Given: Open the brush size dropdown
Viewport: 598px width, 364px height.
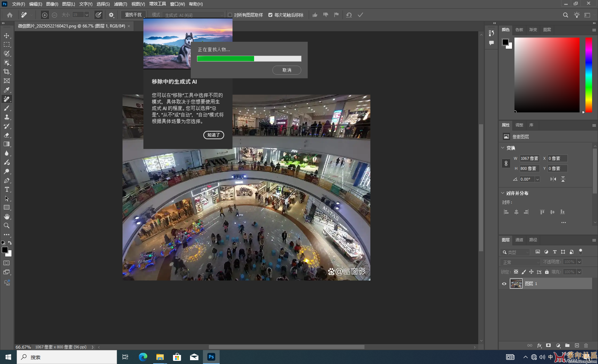Looking at the screenshot, I should (87, 15).
